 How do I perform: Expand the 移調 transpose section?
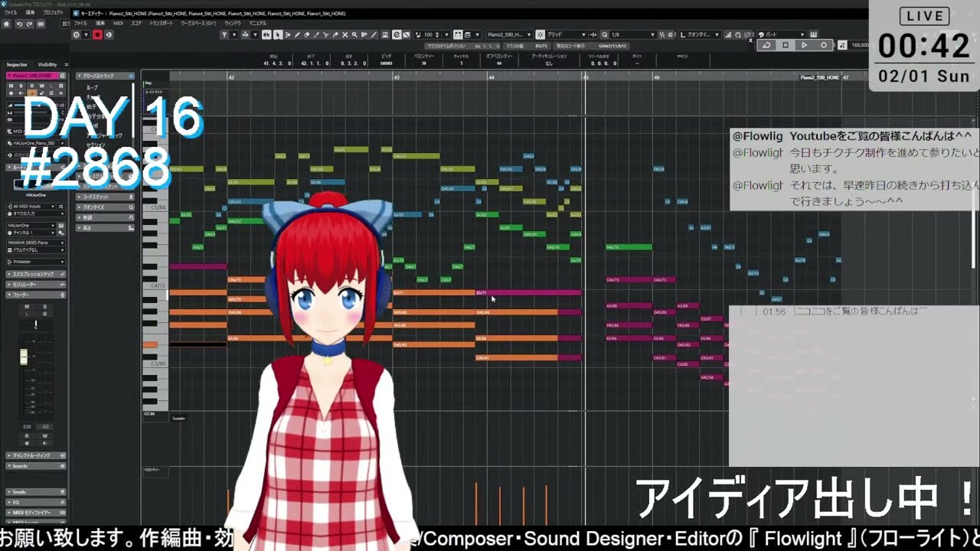[105, 217]
